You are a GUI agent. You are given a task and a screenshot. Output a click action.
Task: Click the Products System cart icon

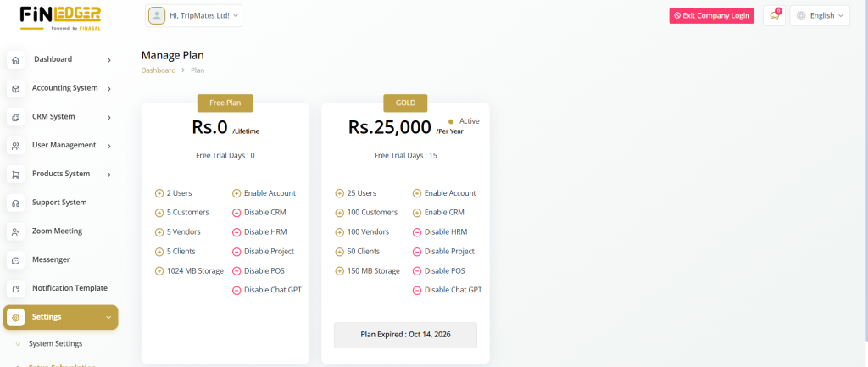[x=15, y=175]
